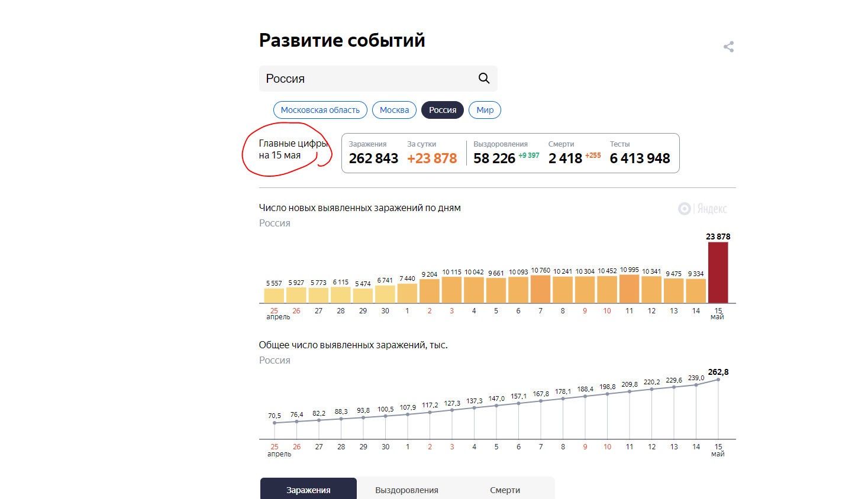
Task: Select the Россия region chip
Action: (443, 110)
